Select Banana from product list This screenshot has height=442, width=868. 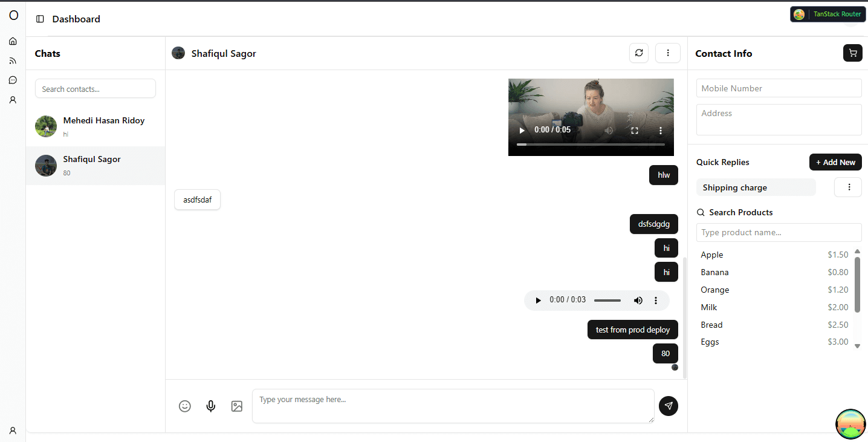click(x=774, y=272)
